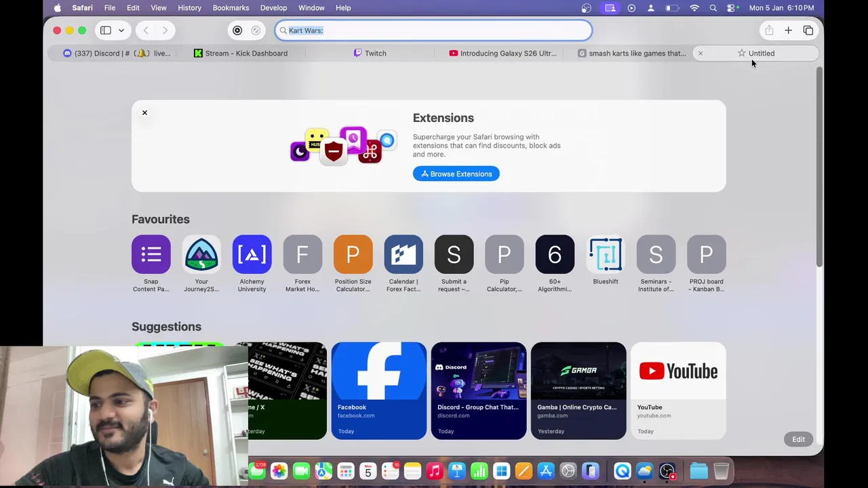This screenshot has width=868, height=488.
Task: Open the Bookmarks menu
Action: (x=231, y=7)
